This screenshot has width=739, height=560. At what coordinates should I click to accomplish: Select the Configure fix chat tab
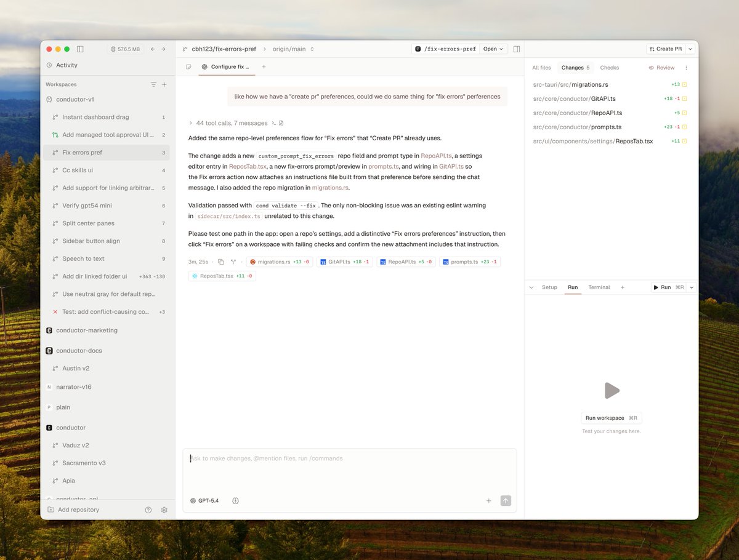[226, 66]
